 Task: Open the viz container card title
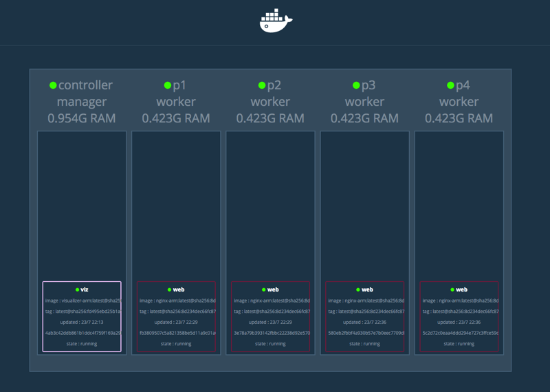click(85, 290)
